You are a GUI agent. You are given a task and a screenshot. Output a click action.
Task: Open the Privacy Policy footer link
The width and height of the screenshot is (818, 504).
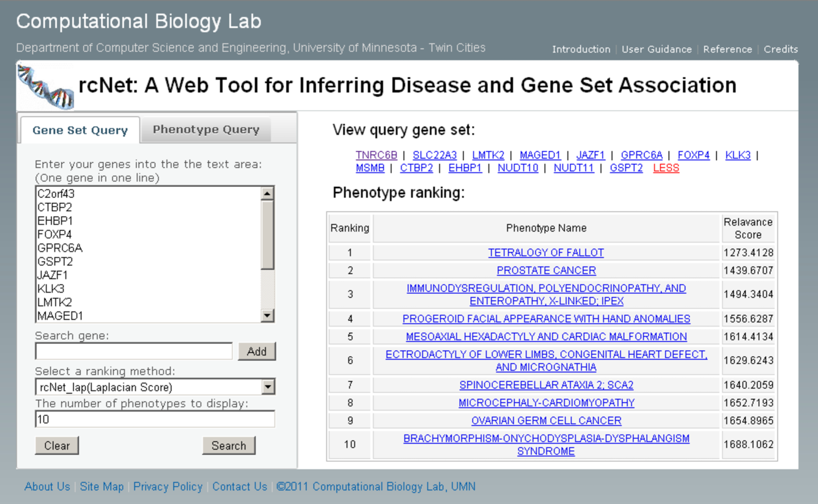click(x=168, y=487)
